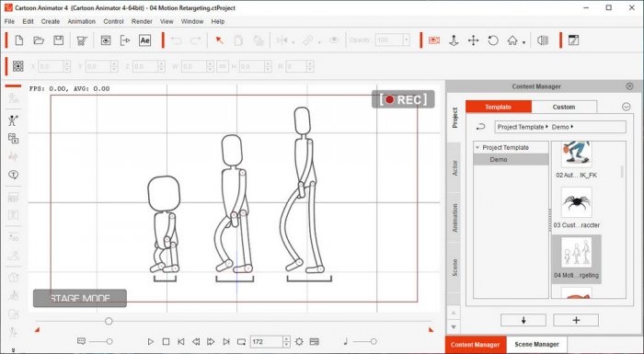Collapse the Project Template tree node
644x354 pixels.
477,147
